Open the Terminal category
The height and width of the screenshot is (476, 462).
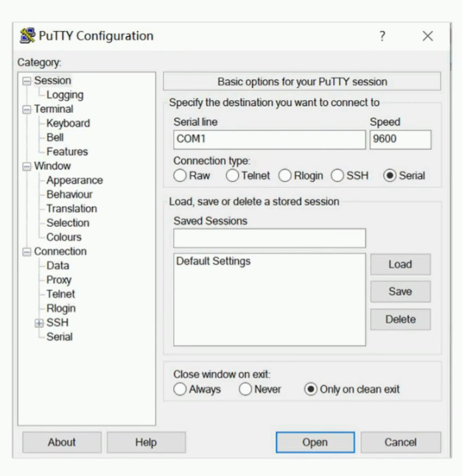pyautogui.click(x=54, y=109)
